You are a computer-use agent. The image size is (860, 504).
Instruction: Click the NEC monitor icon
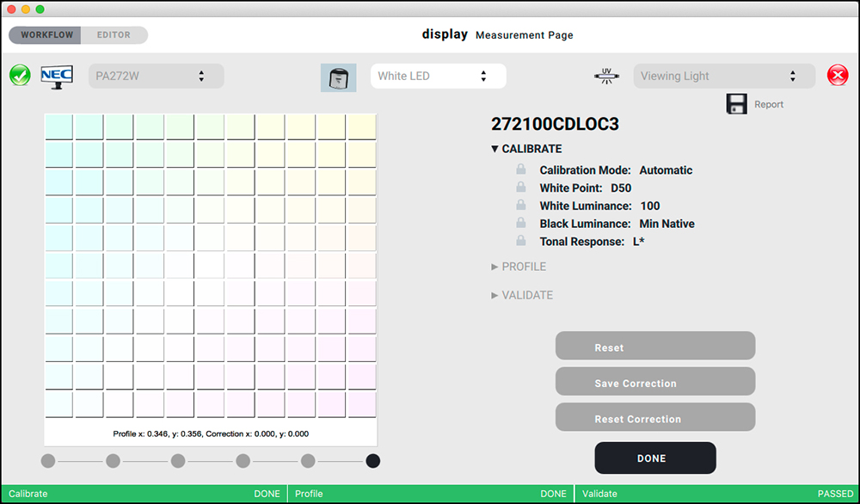pos(57,76)
